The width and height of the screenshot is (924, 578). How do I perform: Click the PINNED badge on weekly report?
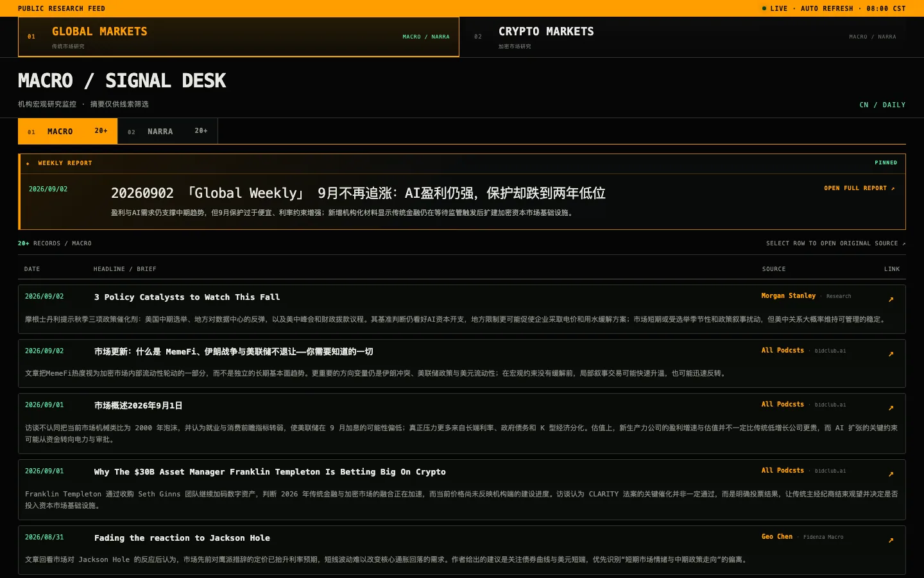coord(886,162)
